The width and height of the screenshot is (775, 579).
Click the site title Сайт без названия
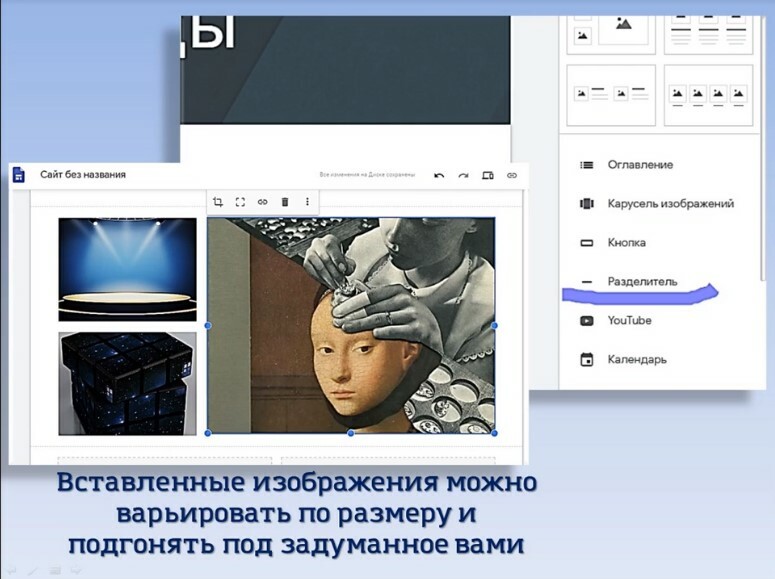coord(83,175)
